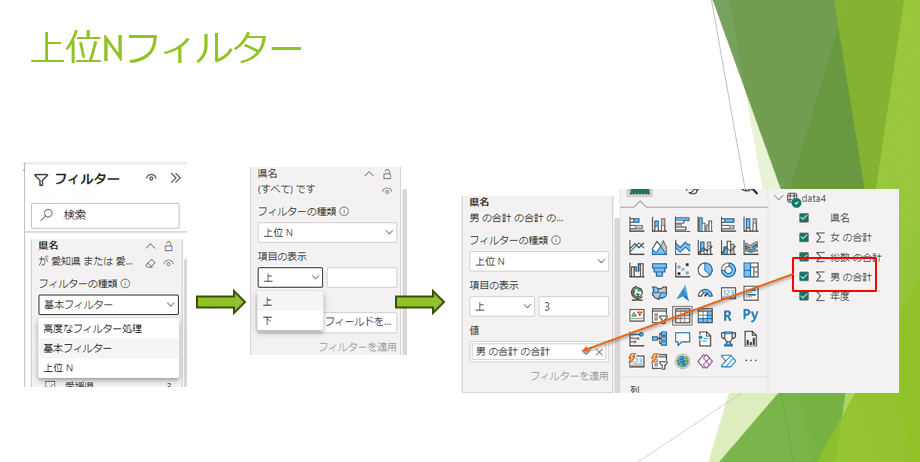Toggle eye icon on (すべて) です filter card
Image resolution: width=920 pixels, height=462 pixels.
pyautogui.click(x=387, y=191)
